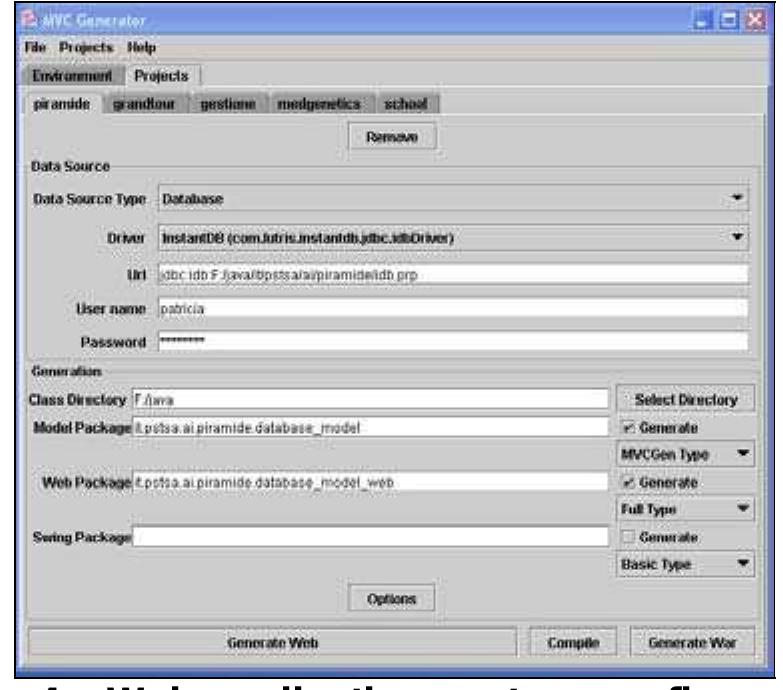
Task: Focus the Class Directory field
Action: click(x=371, y=399)
